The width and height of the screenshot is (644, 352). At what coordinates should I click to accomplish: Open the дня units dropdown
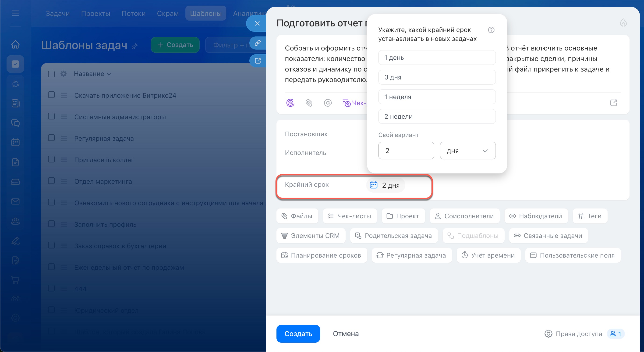point(467,151)
